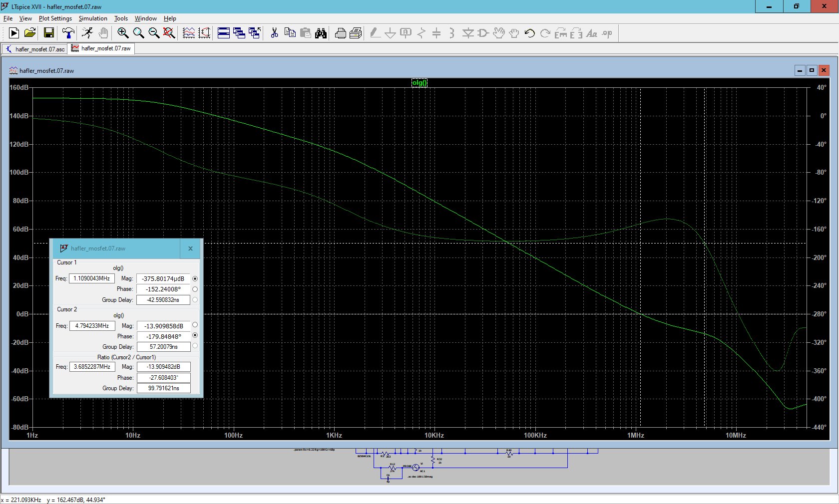Image resolution: width=839 pixels, height=504 pixels.
Task: Click the Cursor 1 Freq field
Action: coord(92,278)
